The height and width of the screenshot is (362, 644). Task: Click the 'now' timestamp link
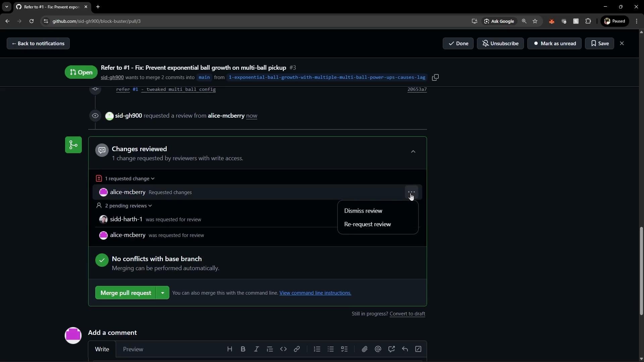252,116
